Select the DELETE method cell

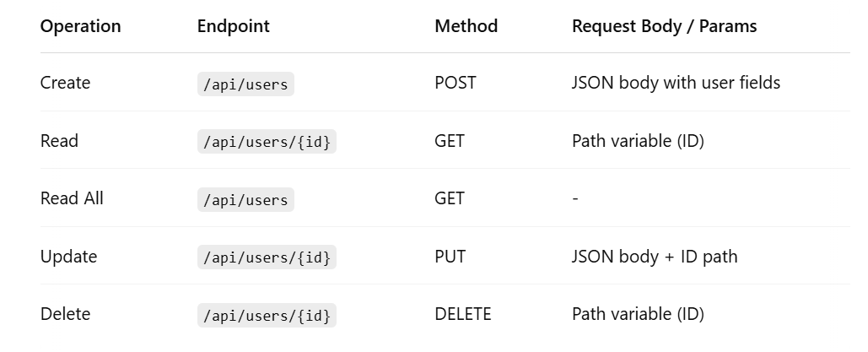pos(463,314)
